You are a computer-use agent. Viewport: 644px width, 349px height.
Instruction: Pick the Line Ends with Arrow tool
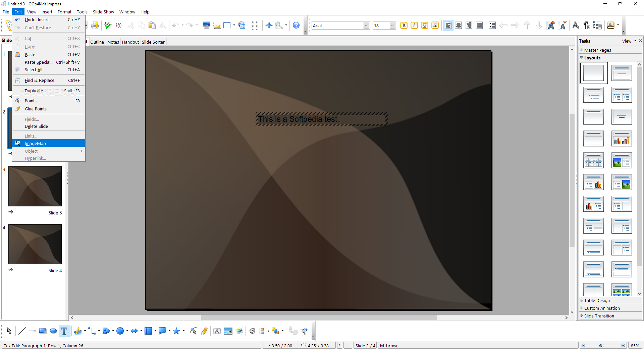coord(32,331)
